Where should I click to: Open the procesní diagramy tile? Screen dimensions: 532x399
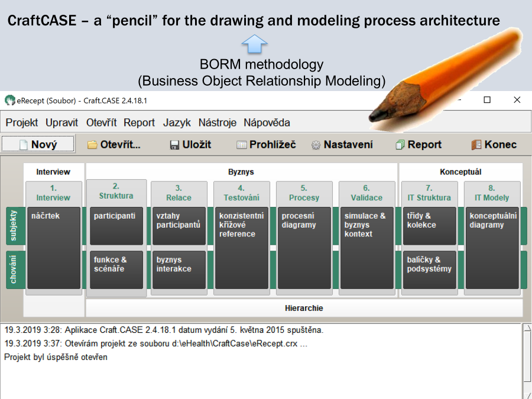pos(304,247)
